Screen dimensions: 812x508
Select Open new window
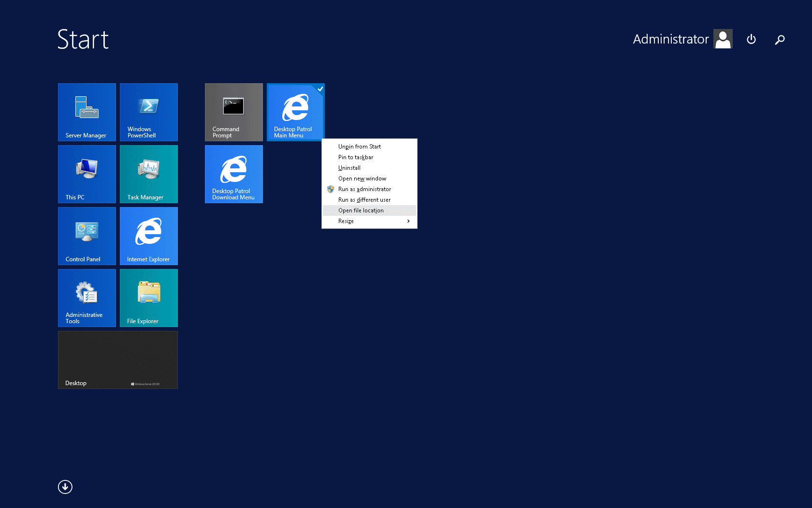[x=369, y=179]
